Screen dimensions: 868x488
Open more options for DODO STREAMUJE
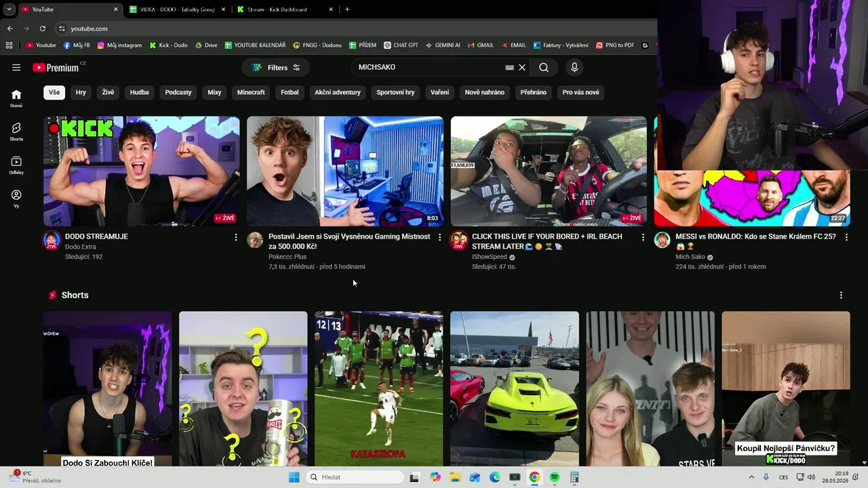click(x=236, y=237)
